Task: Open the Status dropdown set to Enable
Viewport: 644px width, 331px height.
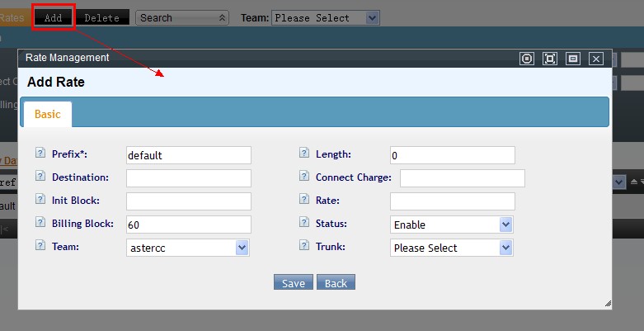Action: tap(451, 225)
